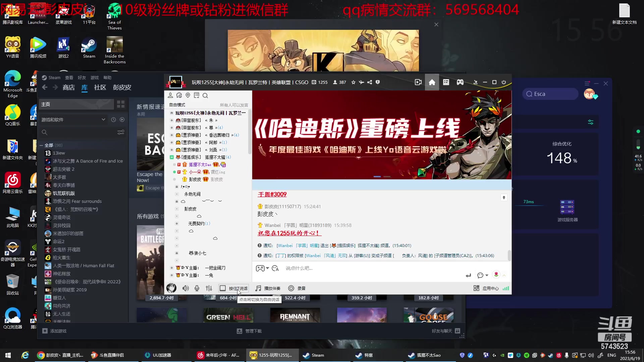The image size is (644, 362).
Task: Switch to Steam 社区 tab
Action: 100,87
